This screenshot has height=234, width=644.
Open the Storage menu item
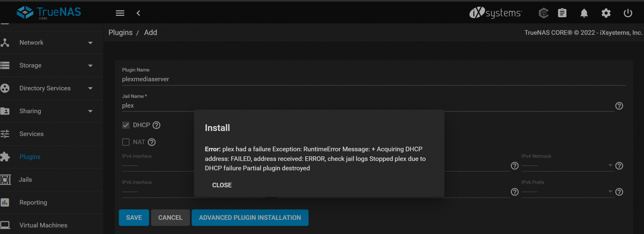(52, 65)
